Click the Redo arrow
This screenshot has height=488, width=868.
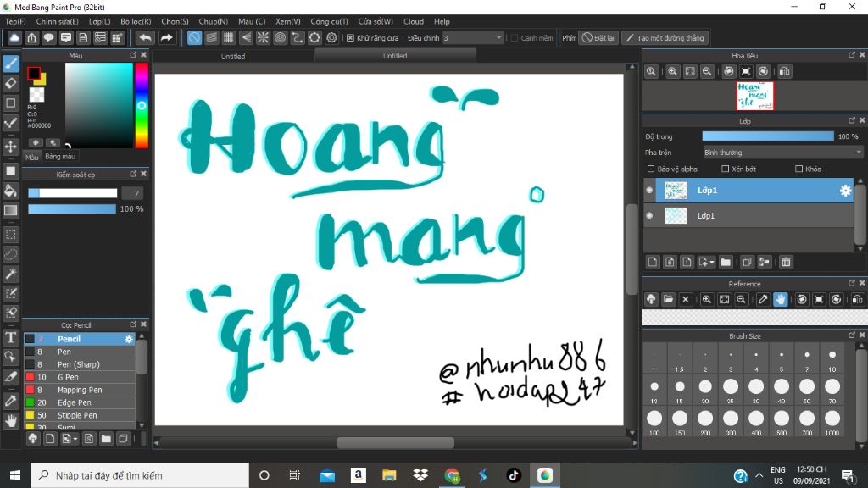click(x=166, y=37)
